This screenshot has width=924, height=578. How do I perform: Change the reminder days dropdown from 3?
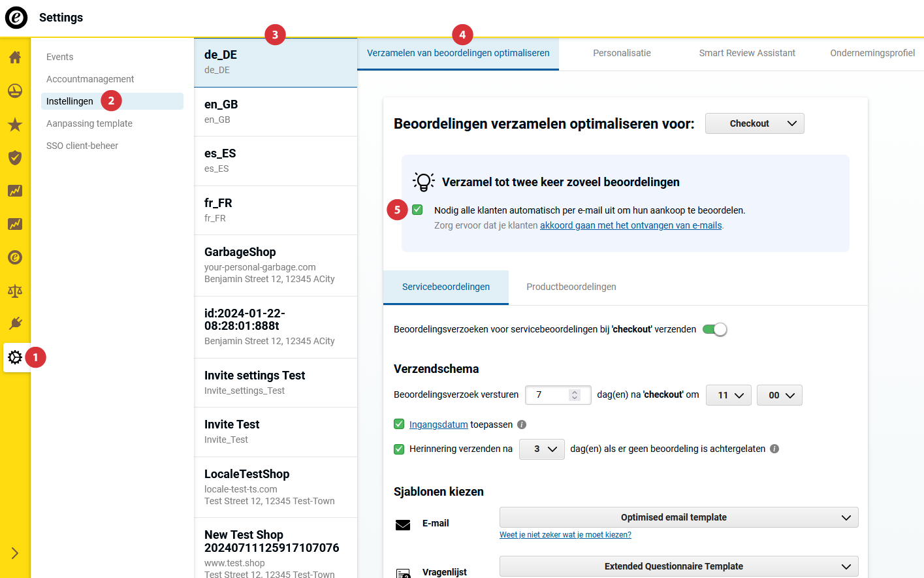click(541, 449)
